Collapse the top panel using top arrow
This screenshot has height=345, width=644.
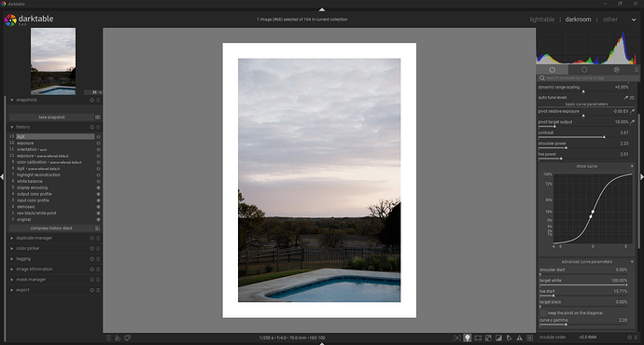[x=322, y=9]
